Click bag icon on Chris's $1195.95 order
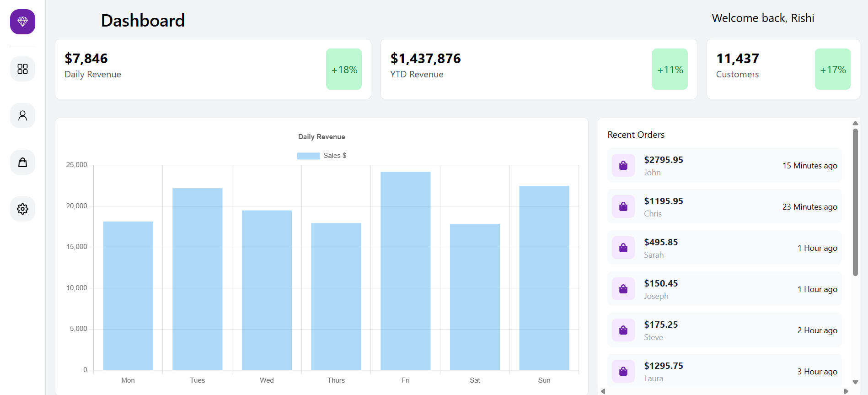The image size is (868, 395). point(623,206)
